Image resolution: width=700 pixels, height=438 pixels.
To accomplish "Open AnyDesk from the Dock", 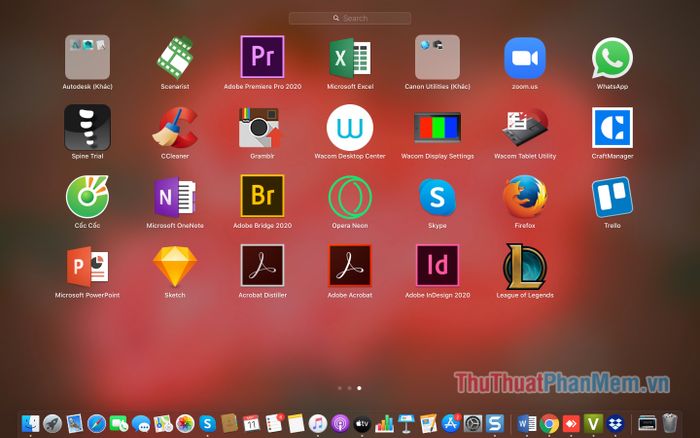I will pyautogui.click(x=571, y=423).
